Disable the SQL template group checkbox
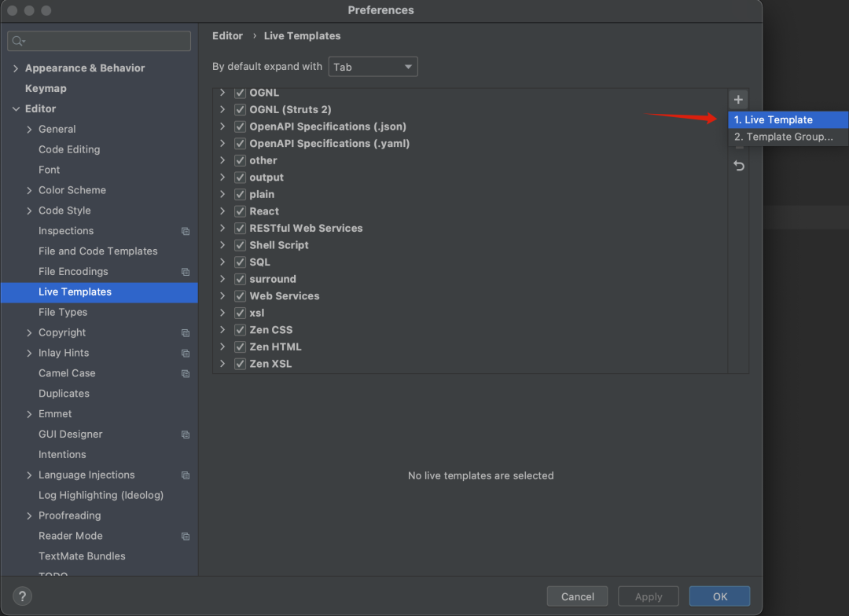Image resolution: width=849 pixels, height=616 pixels. [240, 262]
